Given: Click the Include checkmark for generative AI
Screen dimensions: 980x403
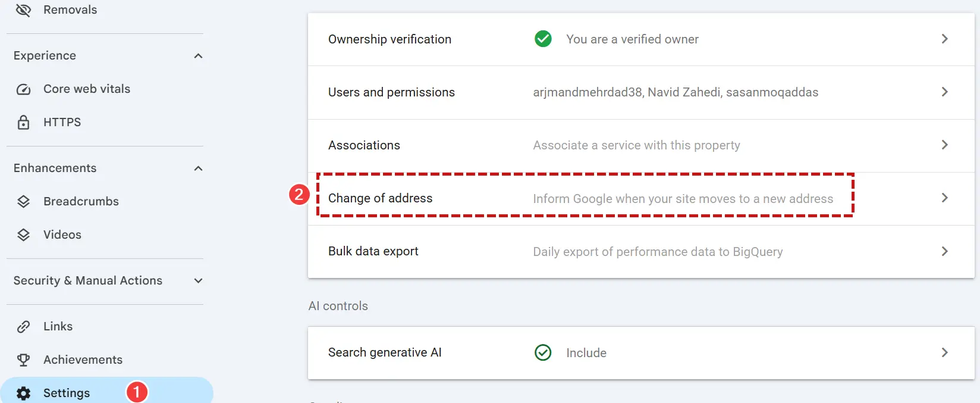Looking at the screenshot, I should coord(543,352).
